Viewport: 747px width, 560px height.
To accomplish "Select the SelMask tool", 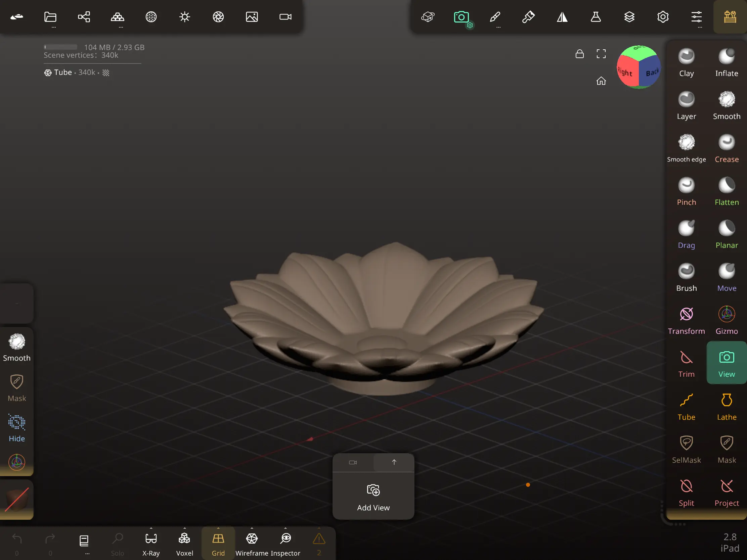I will 686,449.
